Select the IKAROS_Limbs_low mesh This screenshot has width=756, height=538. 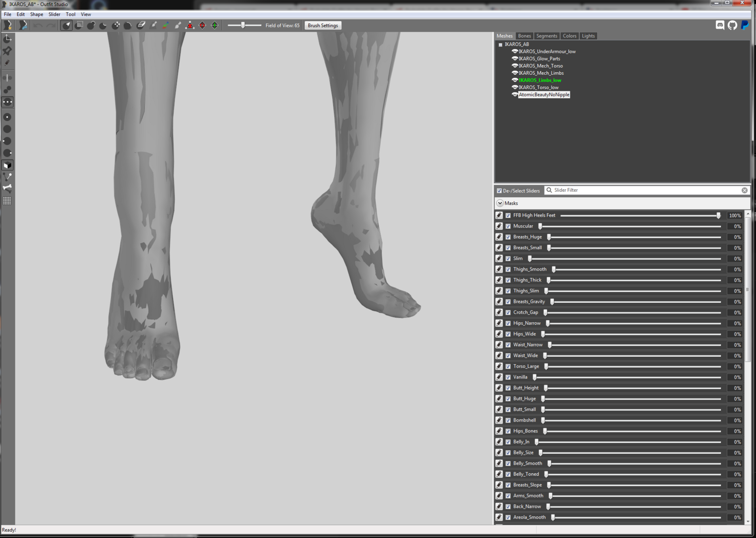(540, 80)
